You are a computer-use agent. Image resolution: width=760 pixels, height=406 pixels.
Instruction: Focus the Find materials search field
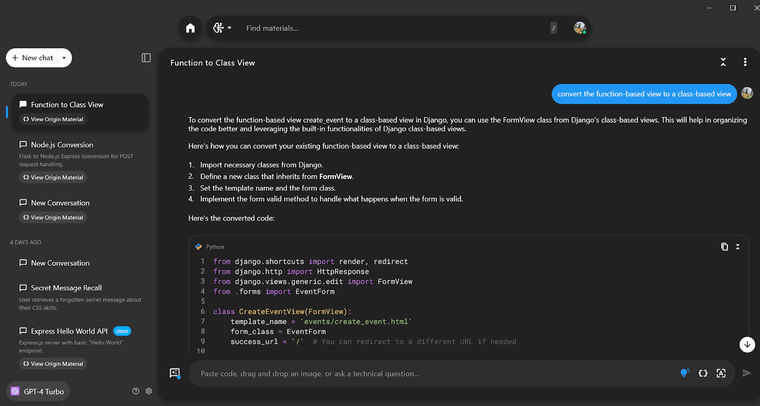point(395,28)
